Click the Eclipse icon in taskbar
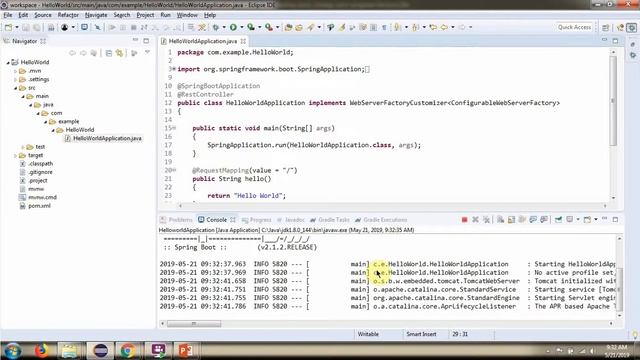The height and width of the screenshot is (360, 640). click(x=100, y=350)
